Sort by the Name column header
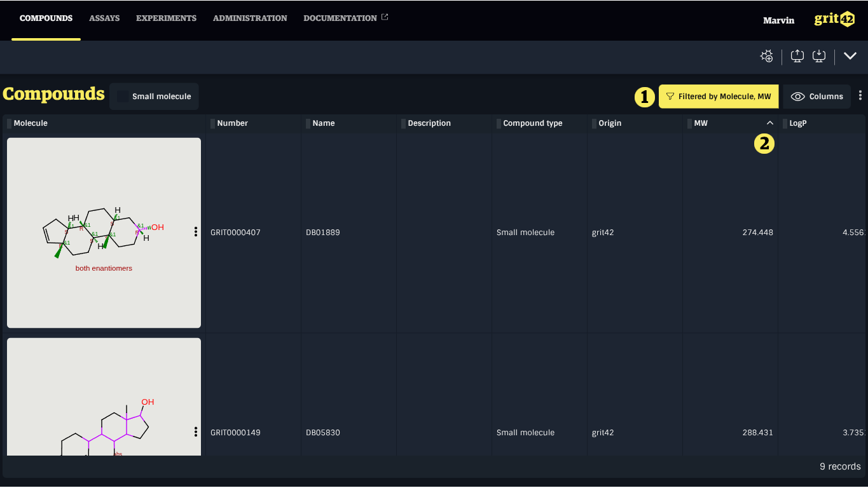868x488 pixels. click(x=324, y=123)
